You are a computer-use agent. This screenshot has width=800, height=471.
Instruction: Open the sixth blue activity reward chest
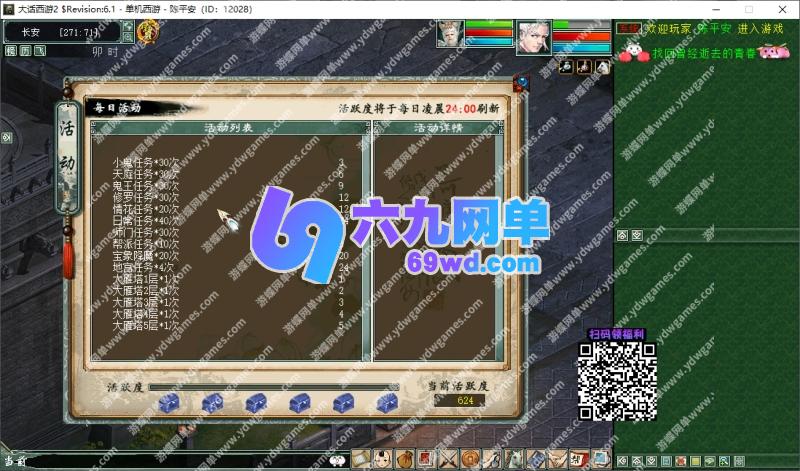coord(387,403)
